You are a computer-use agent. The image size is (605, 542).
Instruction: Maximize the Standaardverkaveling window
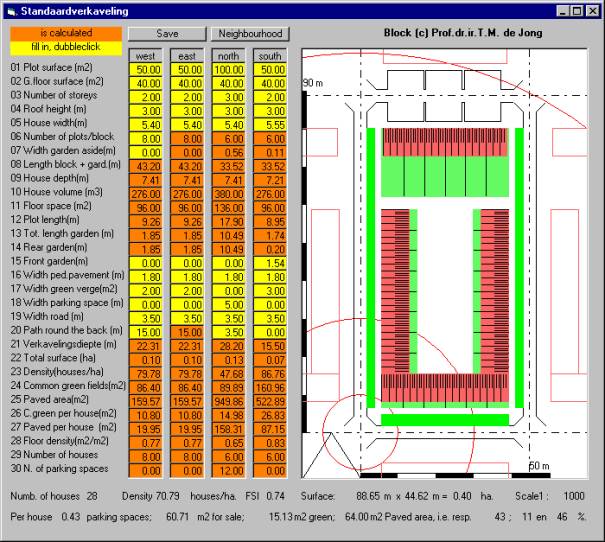(577, 11)
